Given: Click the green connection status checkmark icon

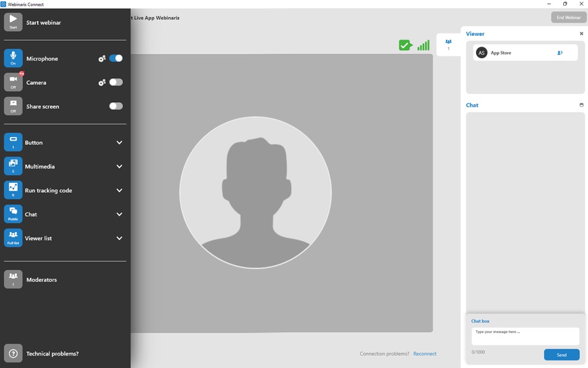Looking at the screenshot, I should point(405,45).
